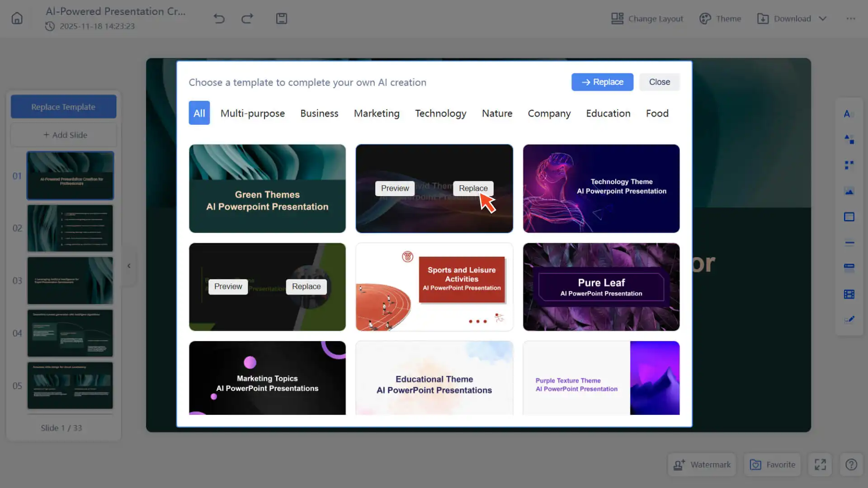Select slide 05 thumbnail
Screen dimensions: 868x488
click(70, 385)
